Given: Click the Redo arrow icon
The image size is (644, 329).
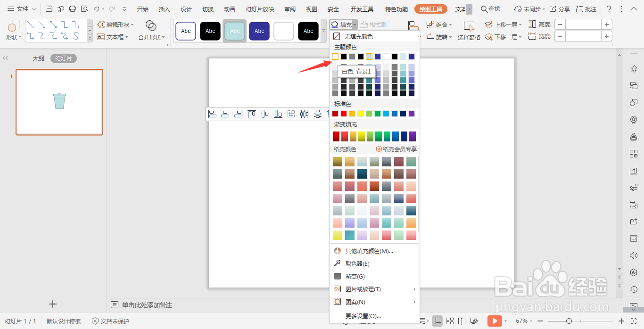Looking at the screenshot, I should coord(112,9).
